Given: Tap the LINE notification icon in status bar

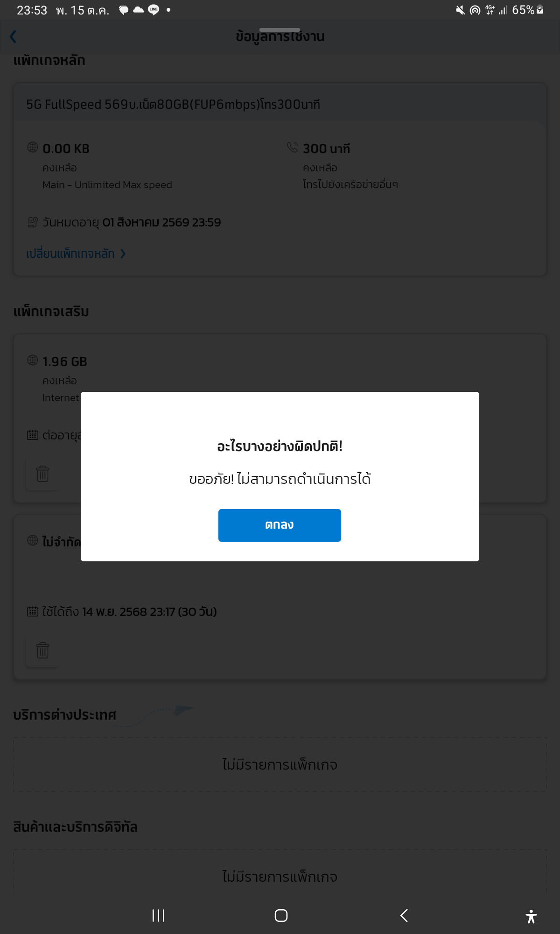Looking at the screenshot, I should (154, 10).
